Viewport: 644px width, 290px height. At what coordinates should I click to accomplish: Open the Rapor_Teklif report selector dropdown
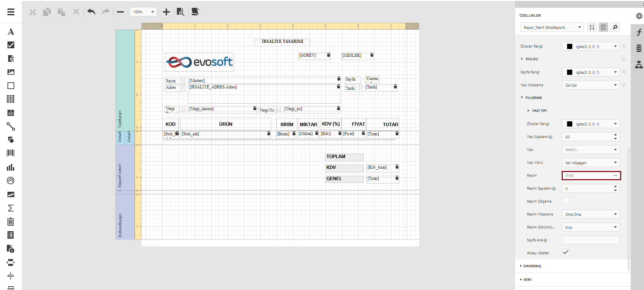coord(552,28)
